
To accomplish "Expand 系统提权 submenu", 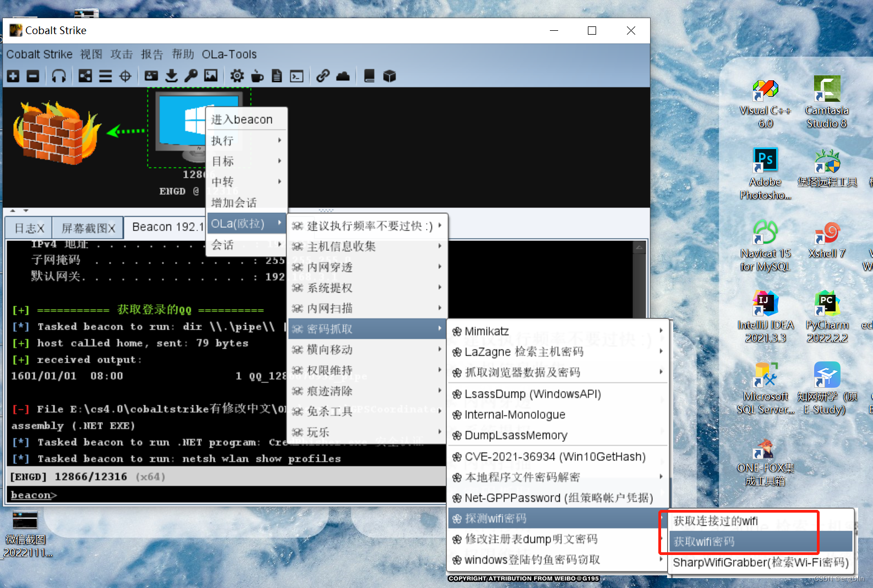I will click(x=367, y=288).
